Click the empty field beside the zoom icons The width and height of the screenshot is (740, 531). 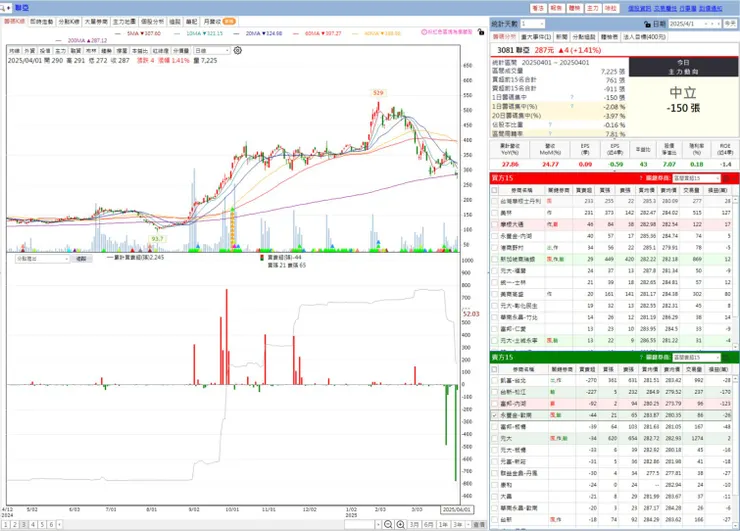(x=360, y=524)
